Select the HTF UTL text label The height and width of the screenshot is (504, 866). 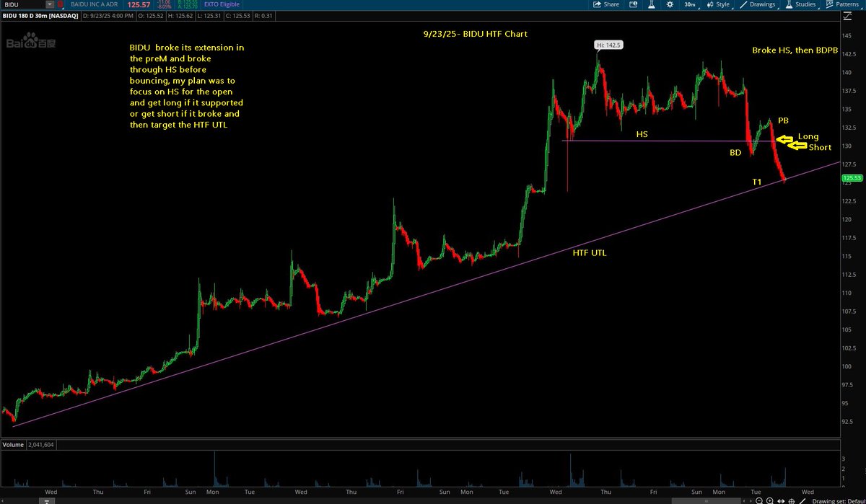[590, 253]
